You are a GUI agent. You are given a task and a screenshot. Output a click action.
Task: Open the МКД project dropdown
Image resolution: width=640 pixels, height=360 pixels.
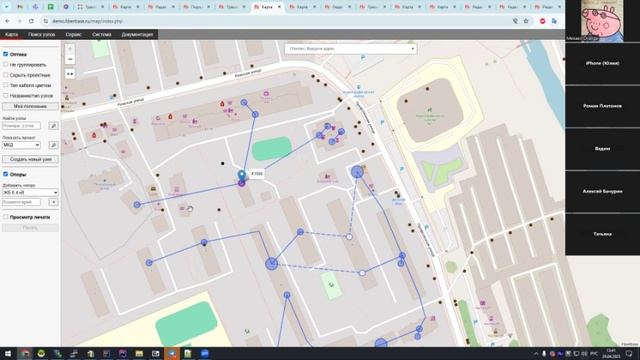click(21, 145)
